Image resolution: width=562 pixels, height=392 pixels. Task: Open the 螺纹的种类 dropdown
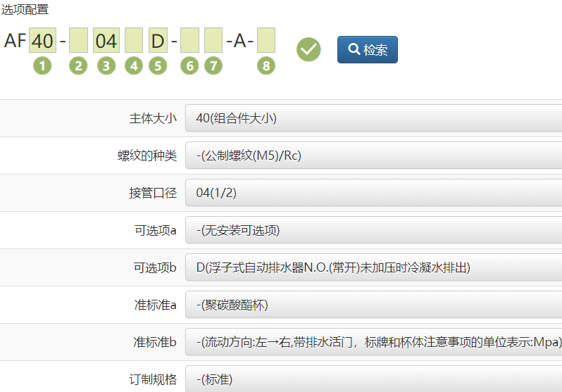pyautogui.click(x=373, y=156)
